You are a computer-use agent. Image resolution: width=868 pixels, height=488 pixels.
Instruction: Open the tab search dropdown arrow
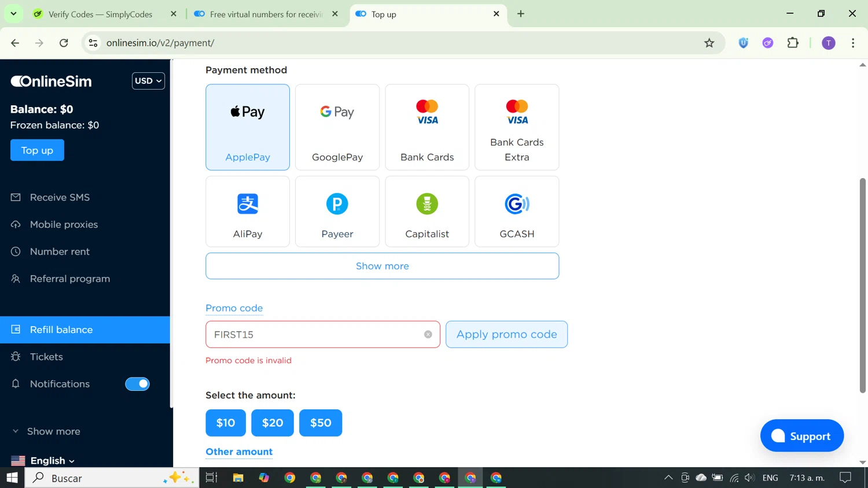tap(13, 14)
